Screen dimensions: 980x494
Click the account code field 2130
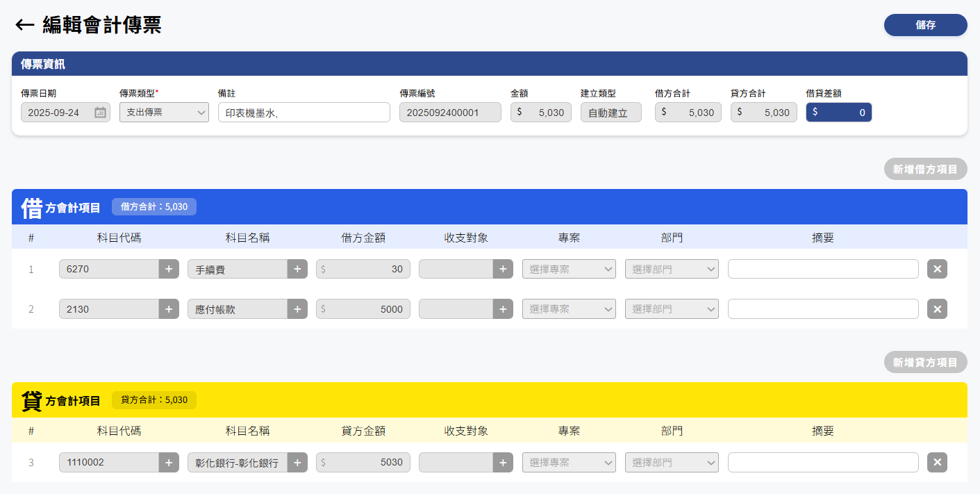[x=109, y=309]
